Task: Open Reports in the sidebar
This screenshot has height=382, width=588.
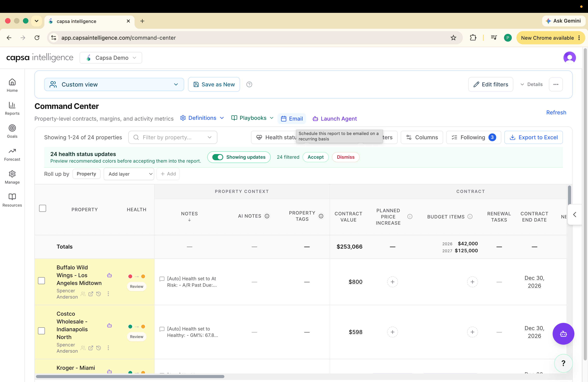Action: pyautogui.click(x=12, y=108)
